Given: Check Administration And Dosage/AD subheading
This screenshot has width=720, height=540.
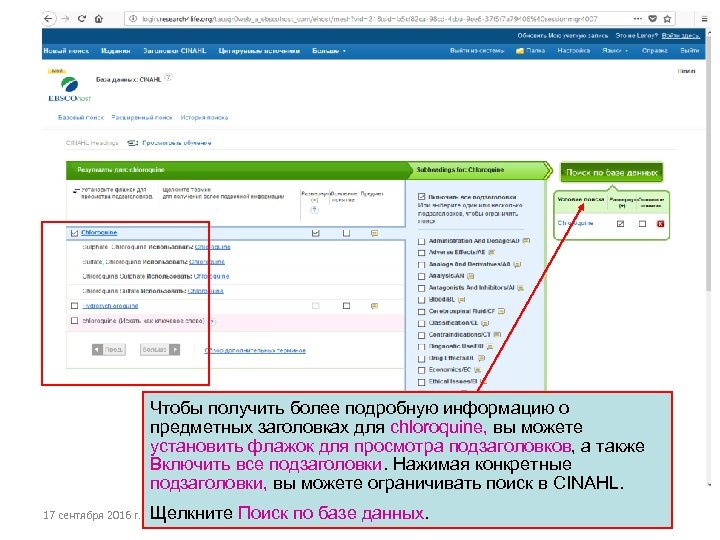Looking at the screenshot, I should pos(422,241).
